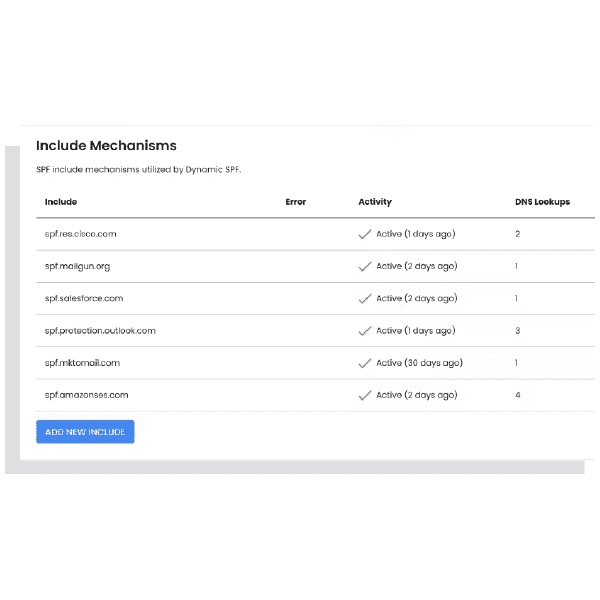
Task: Select the spf.amazonses.com include row
Action: (86, 395)
